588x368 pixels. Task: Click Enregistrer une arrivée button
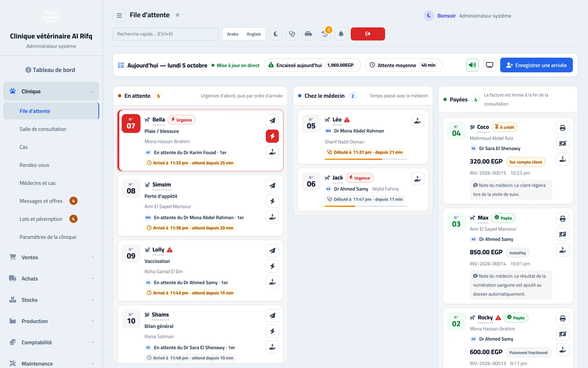[x=536, y=65]
